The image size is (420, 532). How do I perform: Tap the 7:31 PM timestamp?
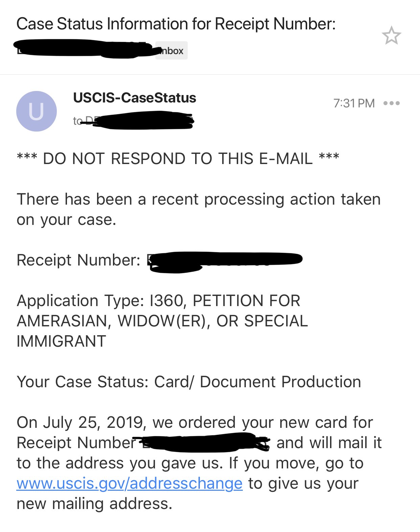[354, 103]
